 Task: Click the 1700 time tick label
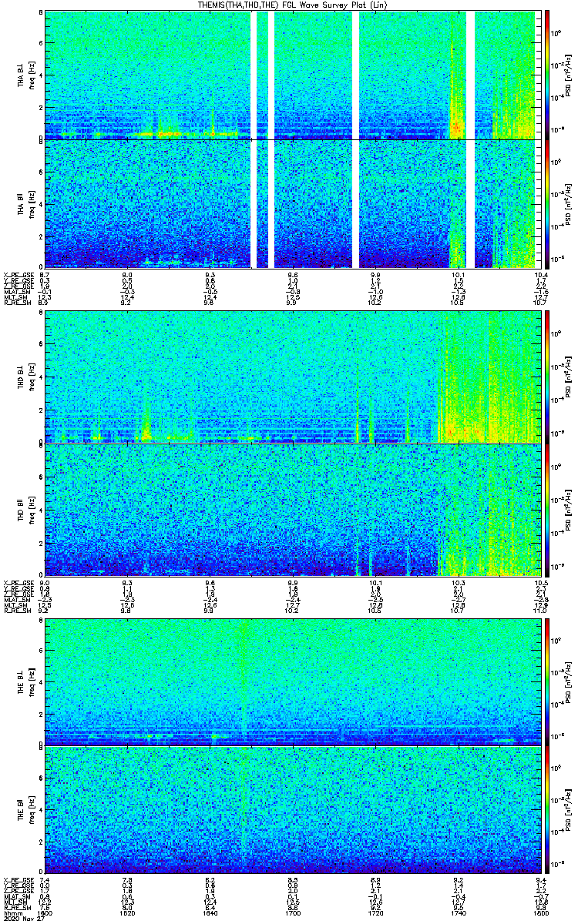pyautogui.click(x=291, y=912)
